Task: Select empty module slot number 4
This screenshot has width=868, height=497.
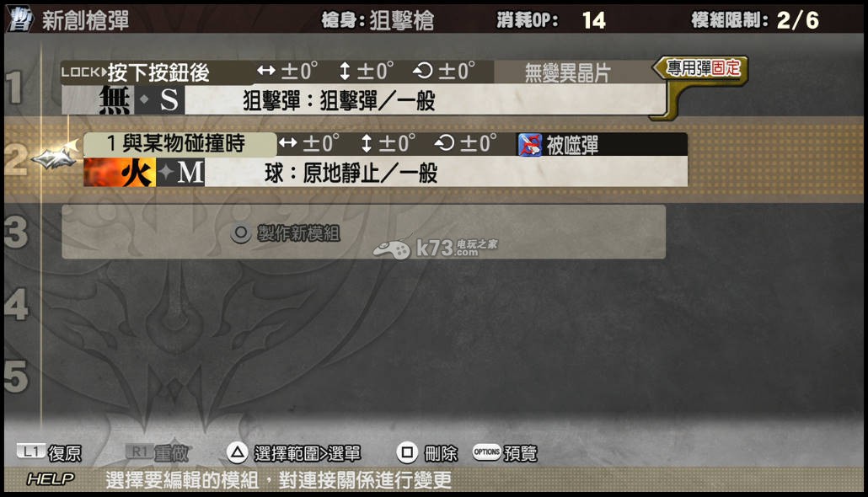Action: point(17,304)
